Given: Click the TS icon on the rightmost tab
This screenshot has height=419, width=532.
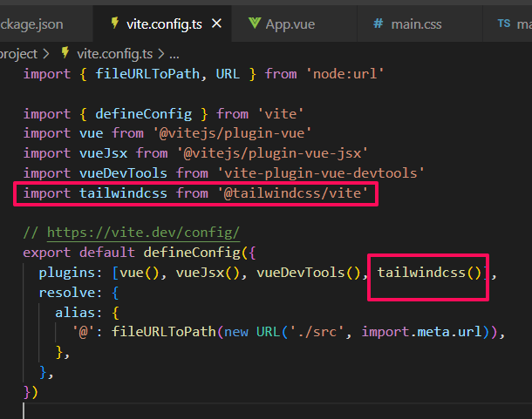Looking at the screenshot, I should [503, 23].
